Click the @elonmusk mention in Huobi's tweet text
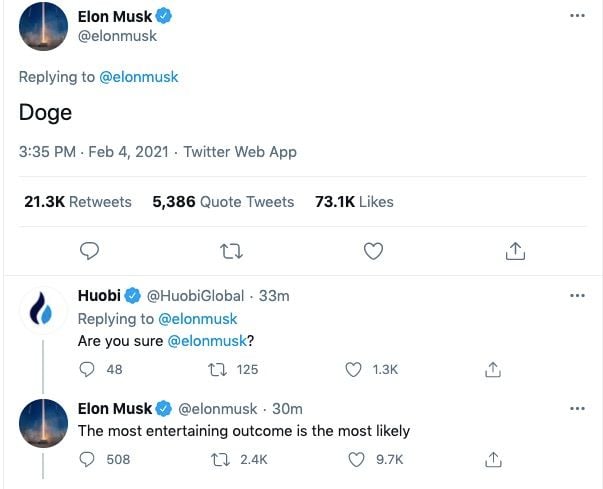This screenshot has width=603, height=489. 206,341
